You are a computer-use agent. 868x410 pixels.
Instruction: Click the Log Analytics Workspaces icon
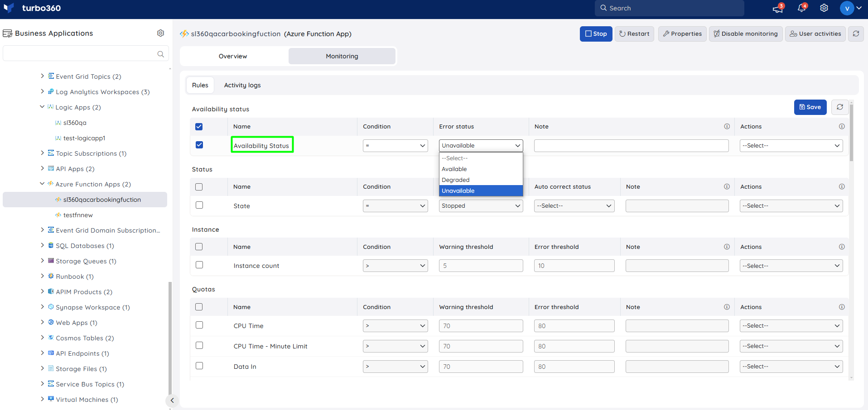(x=51, y=91)
